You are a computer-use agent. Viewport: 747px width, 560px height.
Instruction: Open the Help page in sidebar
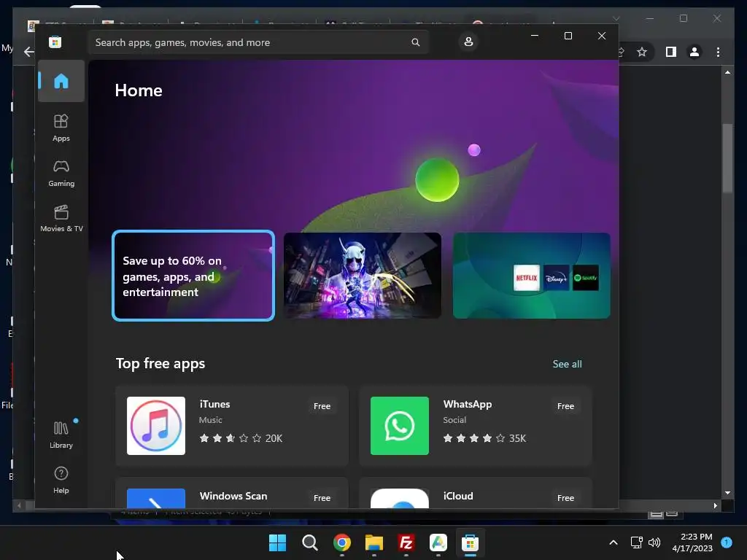tap(61, 480)
